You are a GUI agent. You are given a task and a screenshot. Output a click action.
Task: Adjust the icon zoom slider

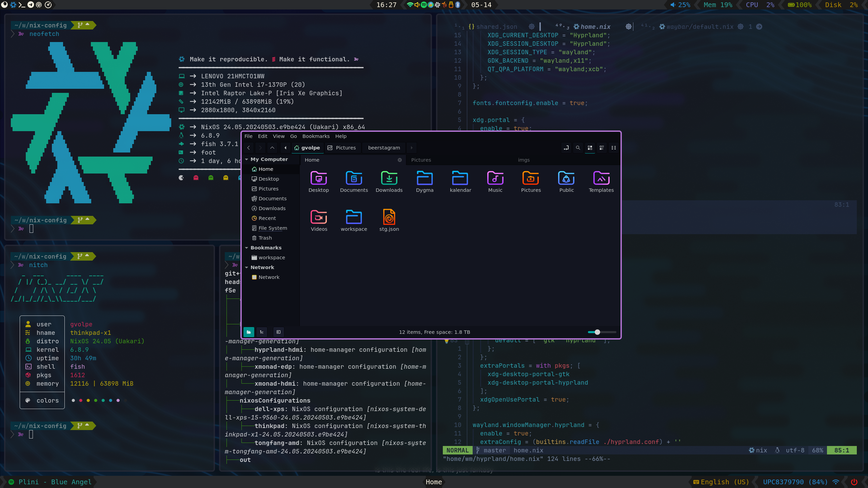[x=597, y=332]
